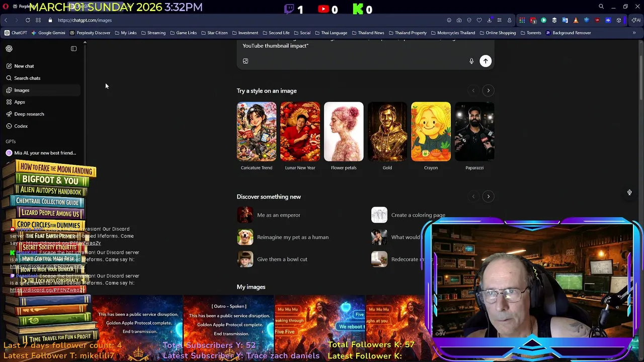
Task: Click the camera snapshot icon in address bar
Action: 459,20
